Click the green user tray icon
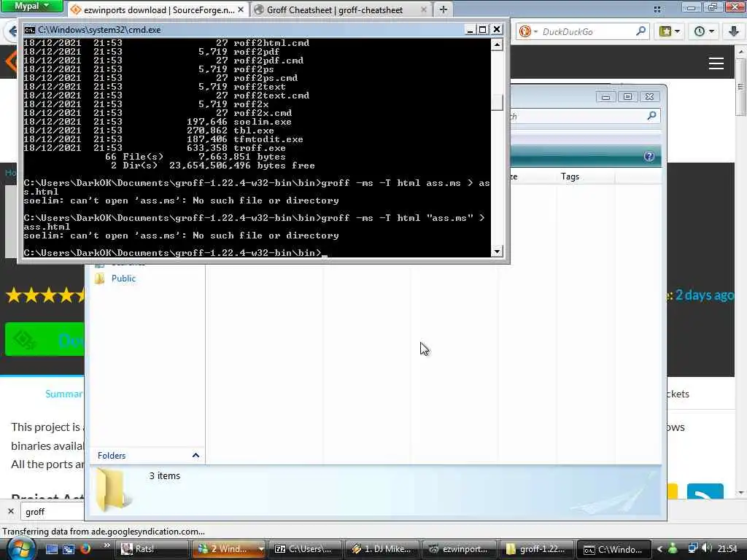Viewport: 747px width, 560px height. pos(673,549)
